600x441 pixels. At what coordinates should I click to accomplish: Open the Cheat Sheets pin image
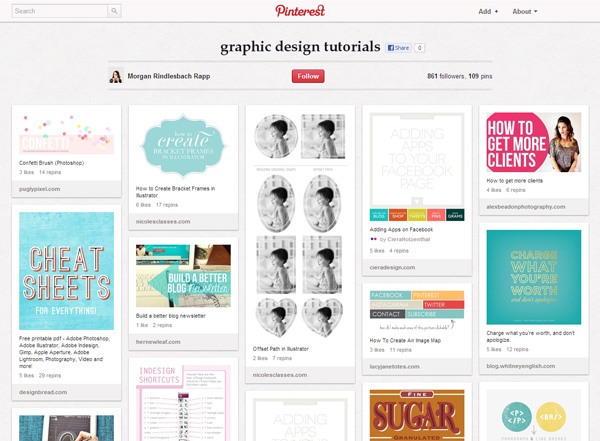[66, 270]
